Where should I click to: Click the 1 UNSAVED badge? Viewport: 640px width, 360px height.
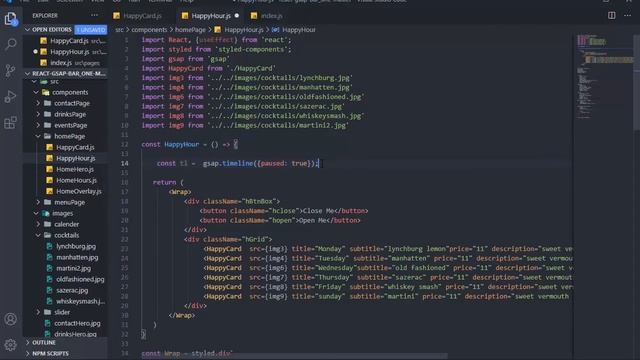pos(91,30)
